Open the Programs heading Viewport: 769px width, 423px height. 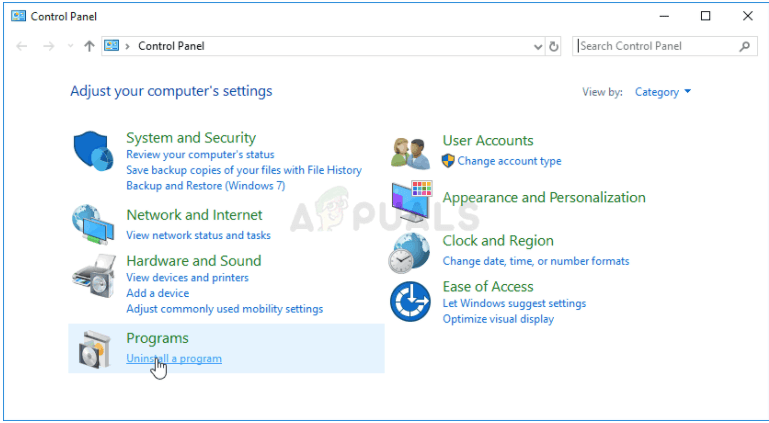157,338
